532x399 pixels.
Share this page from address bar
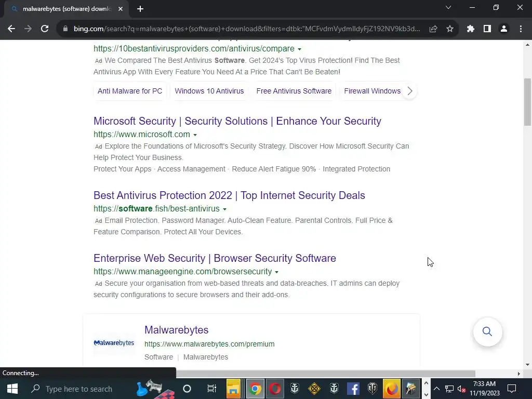click(433, 29)
